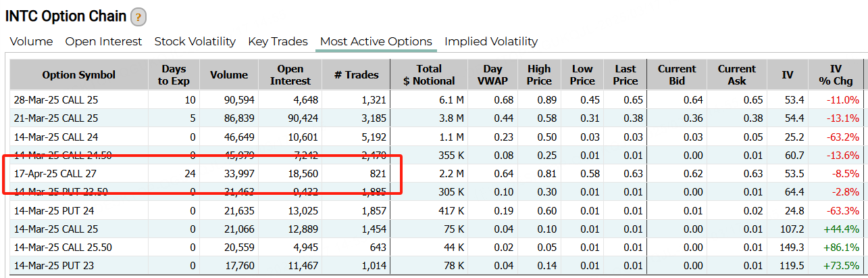868x278 pixels.
Task: Click high price value 0.89
Action: [x=547, y=100]
